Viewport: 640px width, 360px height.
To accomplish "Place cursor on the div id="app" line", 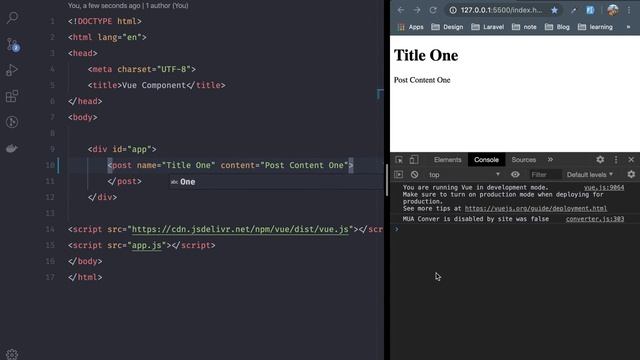I will [122, 149].
